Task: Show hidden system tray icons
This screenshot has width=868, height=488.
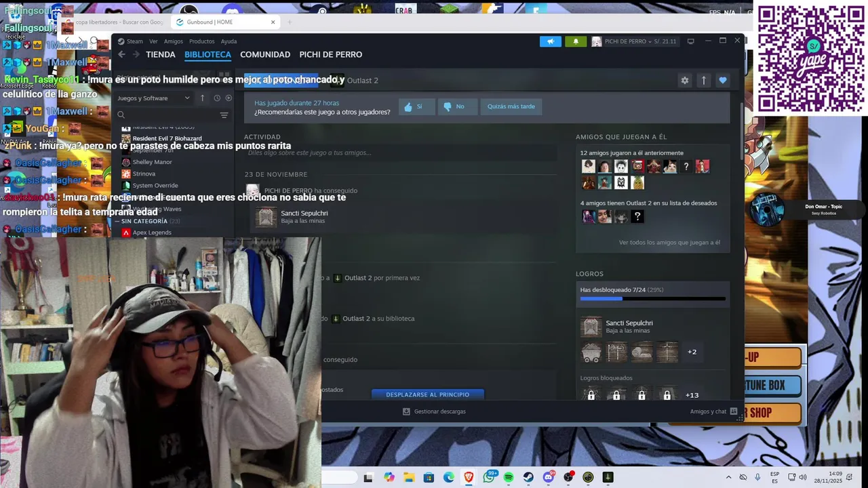Action: pos(728,478)
